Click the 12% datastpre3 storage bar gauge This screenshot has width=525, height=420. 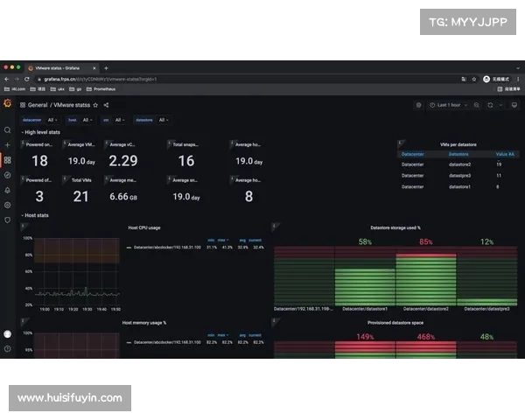486,276
